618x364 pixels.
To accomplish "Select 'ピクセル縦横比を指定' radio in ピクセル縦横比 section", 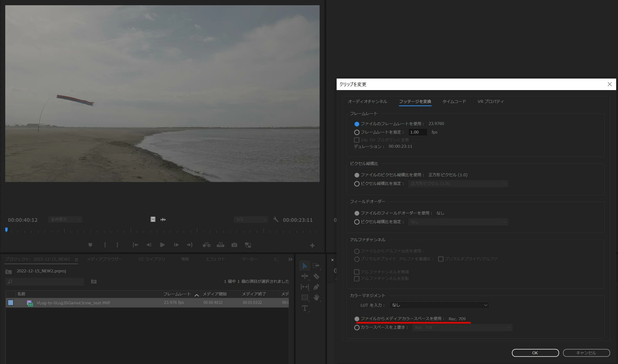I will coord(357,184).
